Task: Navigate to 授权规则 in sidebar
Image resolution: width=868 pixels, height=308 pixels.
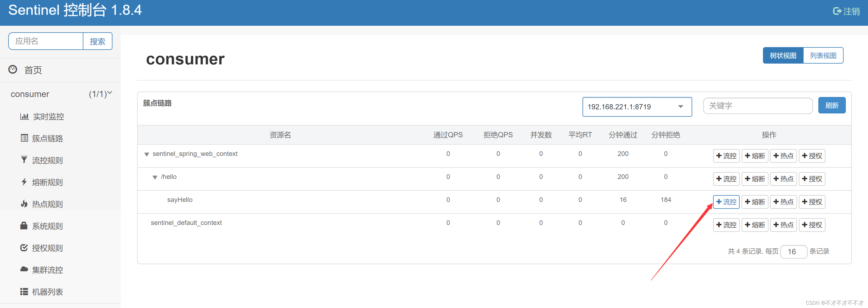Action: [47, 248]
